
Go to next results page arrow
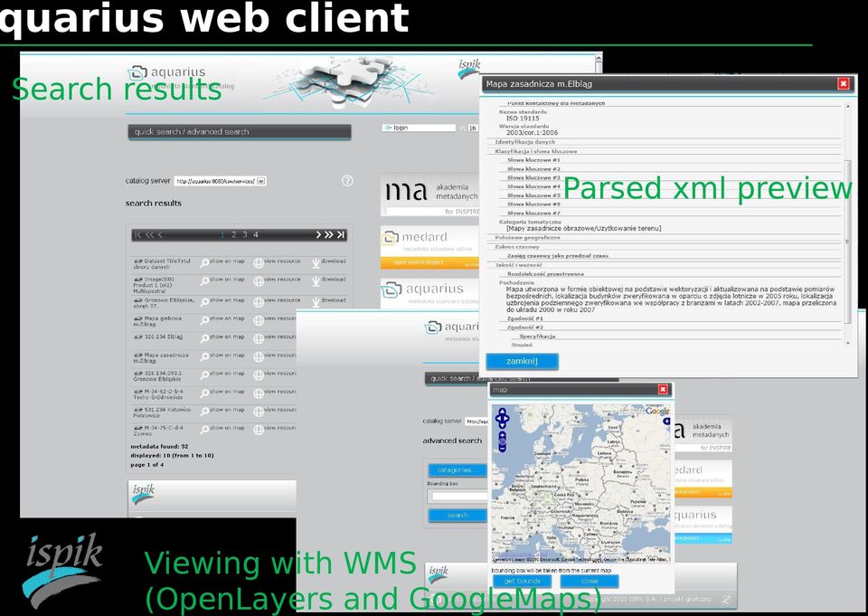318,235
